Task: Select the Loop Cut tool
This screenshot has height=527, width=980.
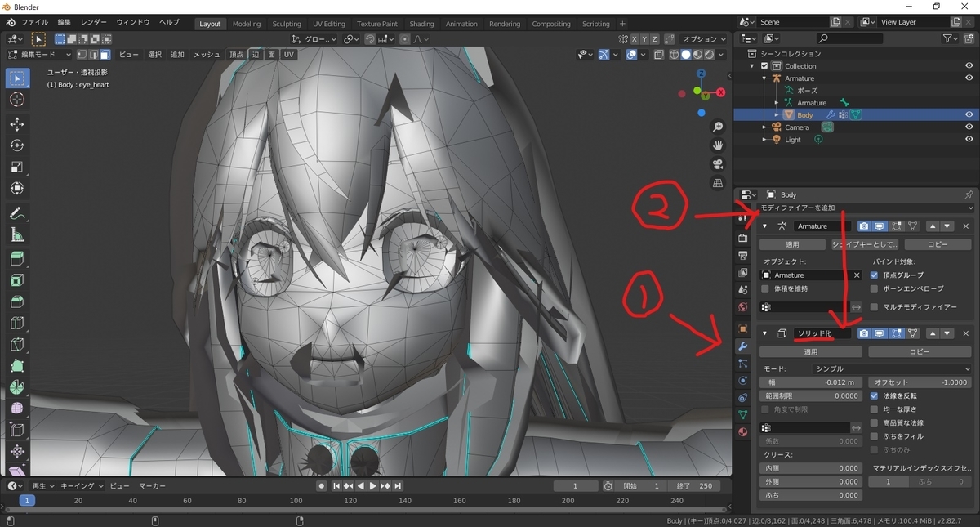Action: tap(17, 323)
